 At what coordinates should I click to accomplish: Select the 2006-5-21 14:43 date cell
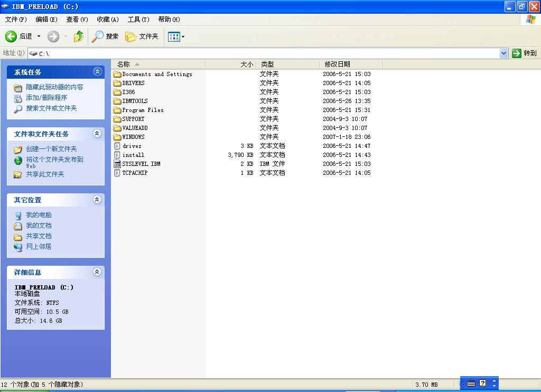tap(347, 155)
